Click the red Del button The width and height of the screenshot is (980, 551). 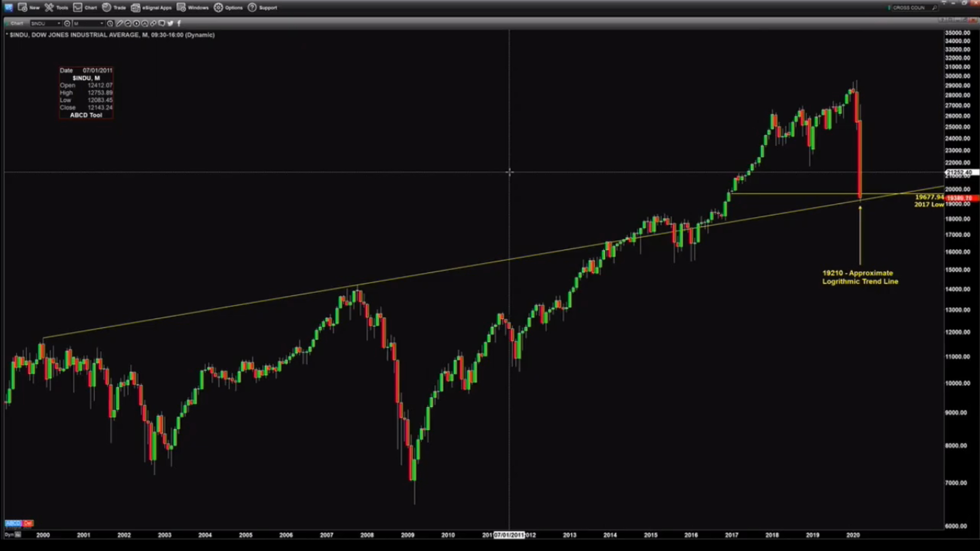[x=28, y=523]
